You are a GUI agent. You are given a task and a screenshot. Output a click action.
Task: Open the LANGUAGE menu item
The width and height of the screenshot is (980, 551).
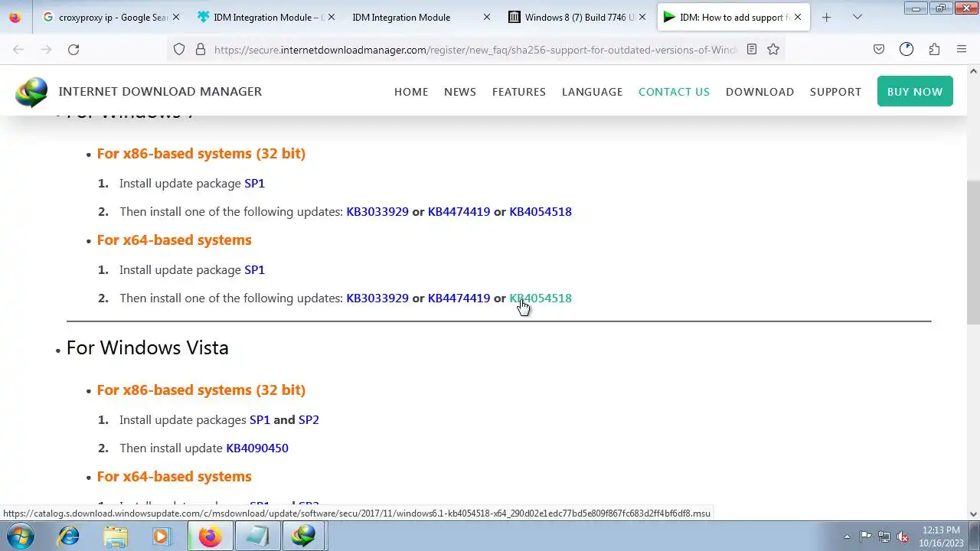tap(593, 92)
